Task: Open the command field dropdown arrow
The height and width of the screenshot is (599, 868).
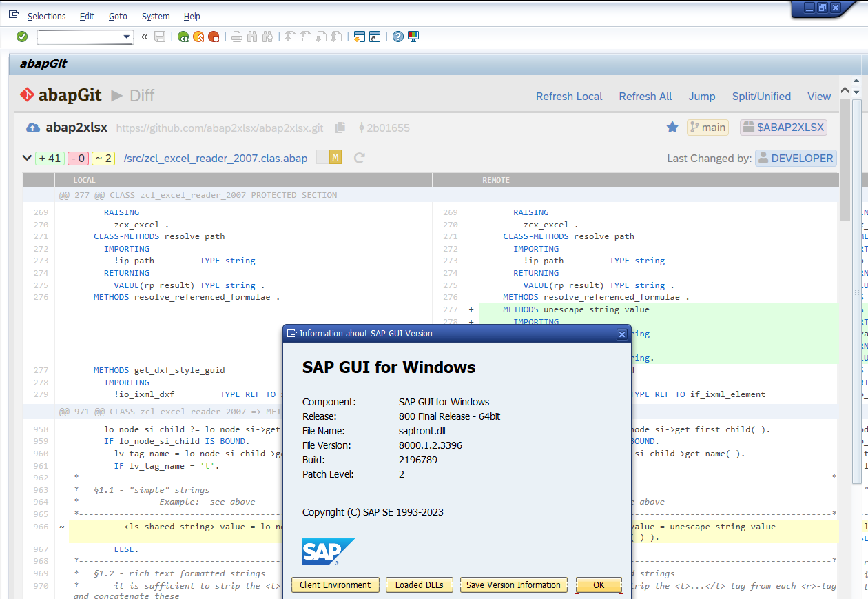Action: [x=126, y=37]
